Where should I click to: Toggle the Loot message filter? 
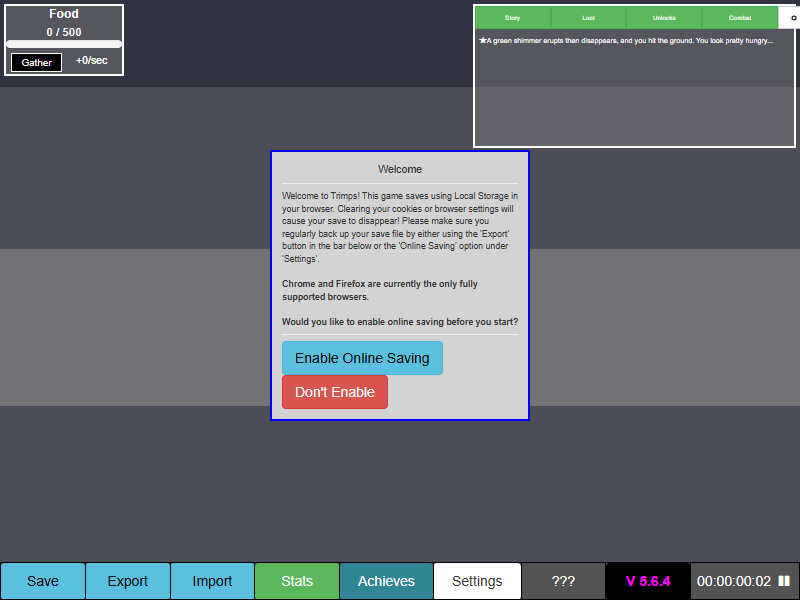coord(588,18)
